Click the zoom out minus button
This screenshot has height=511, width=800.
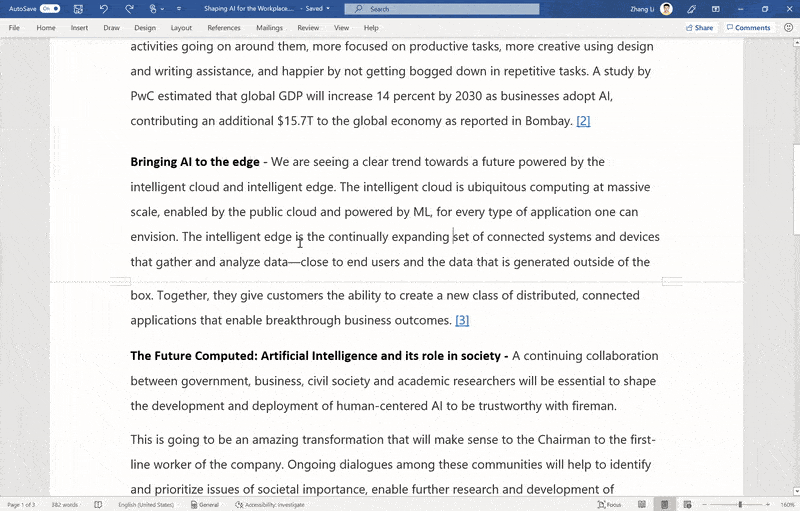(705, 505)
